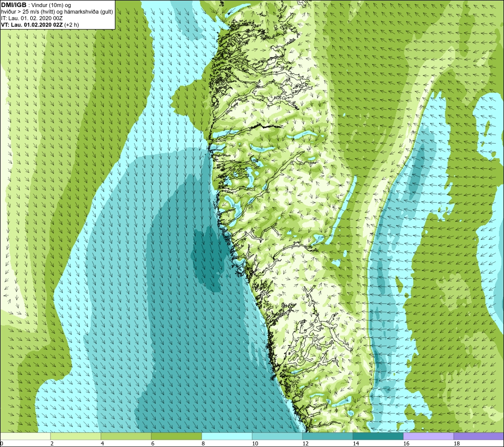Click the scale label '14'

(x=356, y=444)
